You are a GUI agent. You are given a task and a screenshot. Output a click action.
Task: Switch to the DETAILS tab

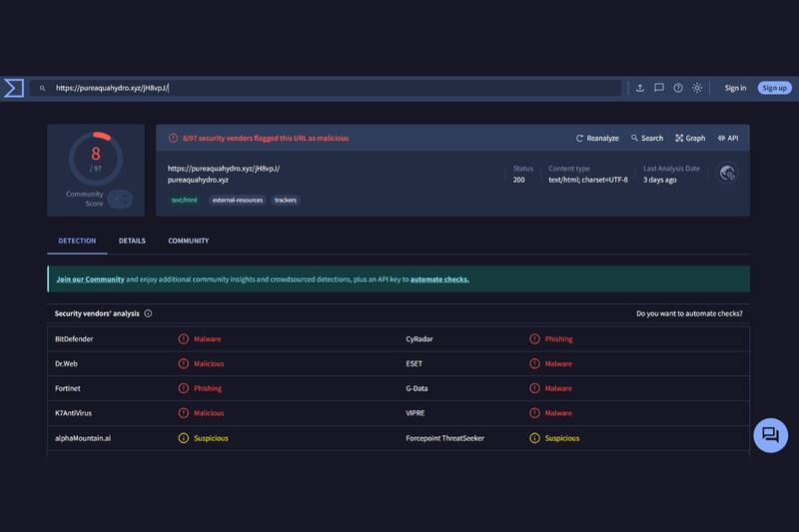[x=132, y=241]
